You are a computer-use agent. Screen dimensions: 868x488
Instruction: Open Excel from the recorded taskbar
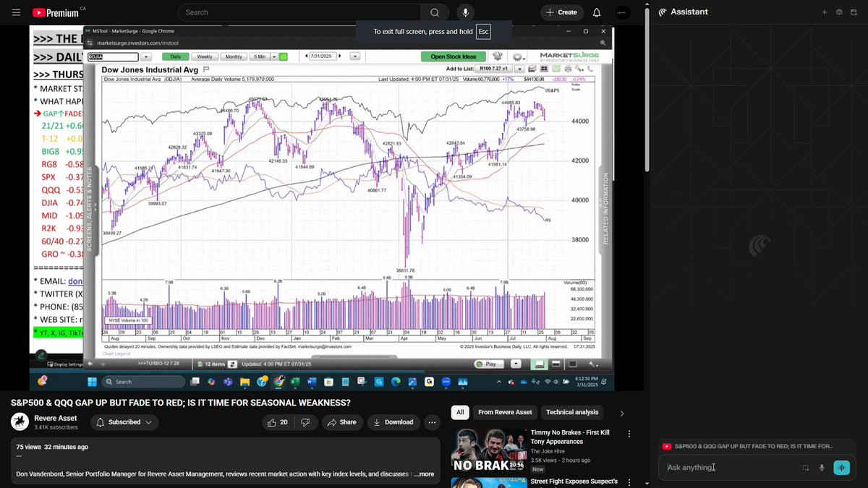pos(295,382)
